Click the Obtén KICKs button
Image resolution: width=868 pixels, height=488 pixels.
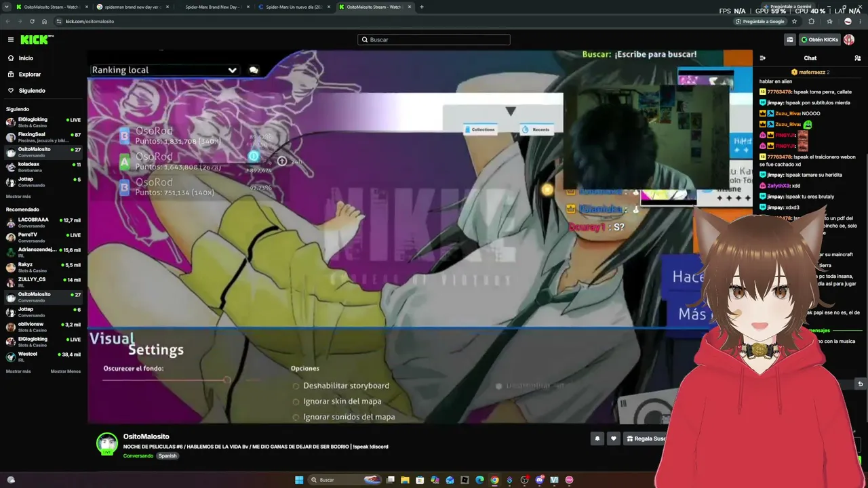coord(819,40)
